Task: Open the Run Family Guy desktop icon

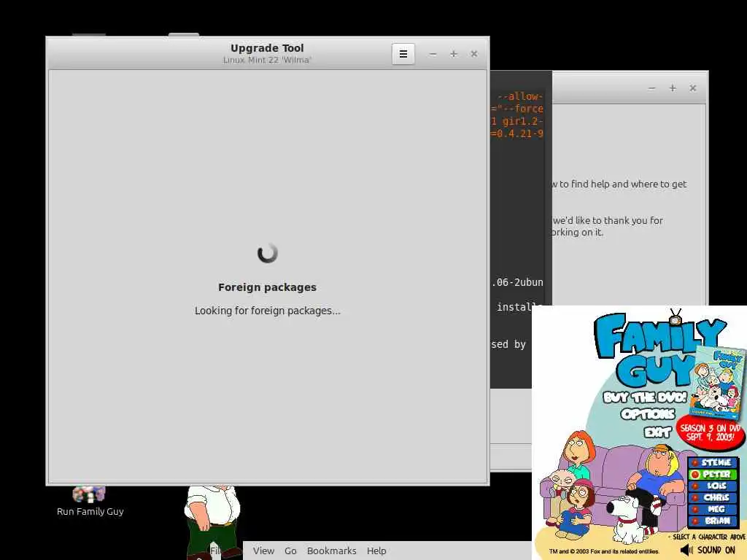Action: pos(90,501)
